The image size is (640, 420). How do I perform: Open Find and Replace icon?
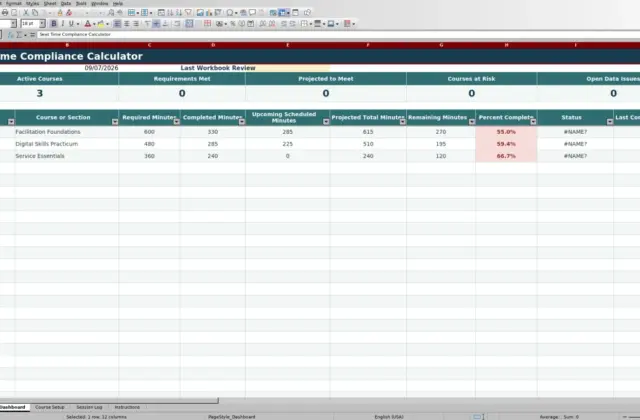111,13
